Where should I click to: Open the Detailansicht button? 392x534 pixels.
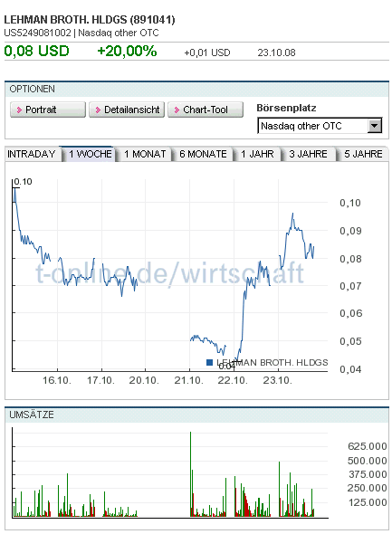pyautogui.click(x=127, y=110)
